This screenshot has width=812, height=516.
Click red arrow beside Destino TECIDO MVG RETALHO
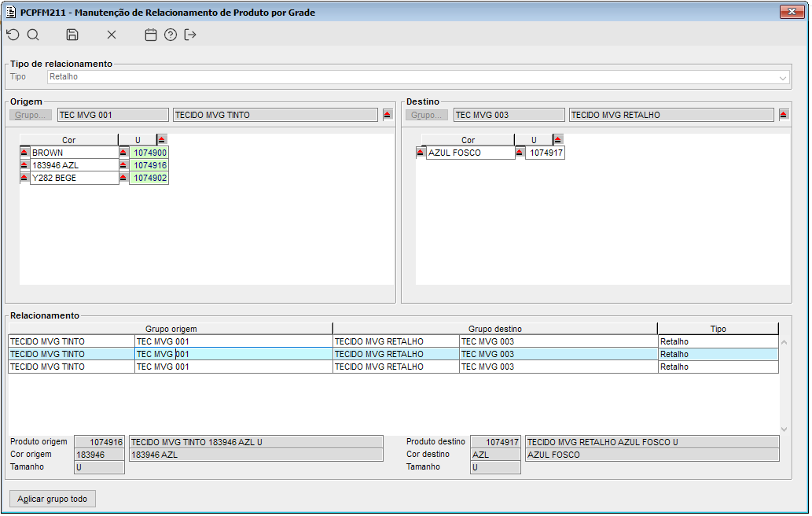pyautogui.click(x=784, y=115)
